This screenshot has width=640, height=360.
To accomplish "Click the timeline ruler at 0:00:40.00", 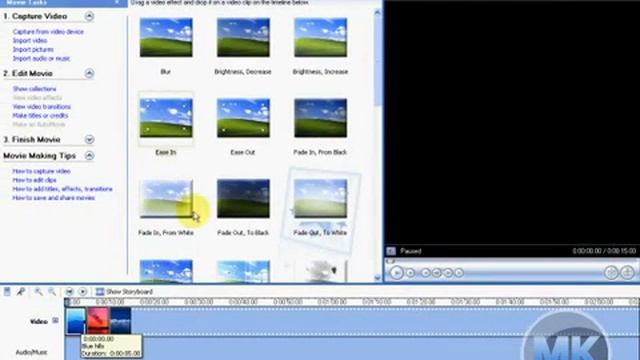I will click(x=243, y=302).
